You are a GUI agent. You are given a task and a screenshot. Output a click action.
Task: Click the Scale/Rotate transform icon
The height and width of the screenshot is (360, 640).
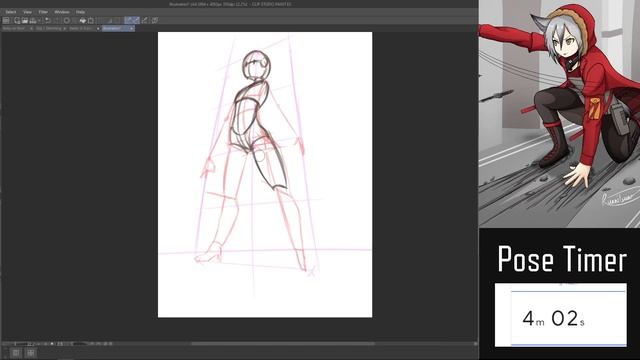[91, 20]
